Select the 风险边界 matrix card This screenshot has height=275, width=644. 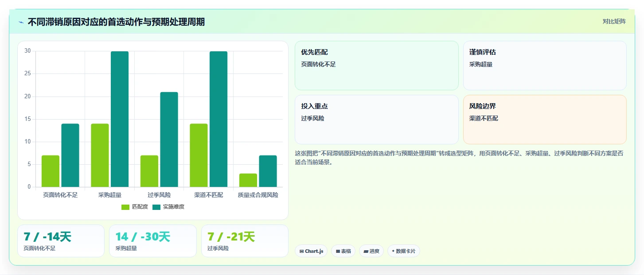[545, 120]
